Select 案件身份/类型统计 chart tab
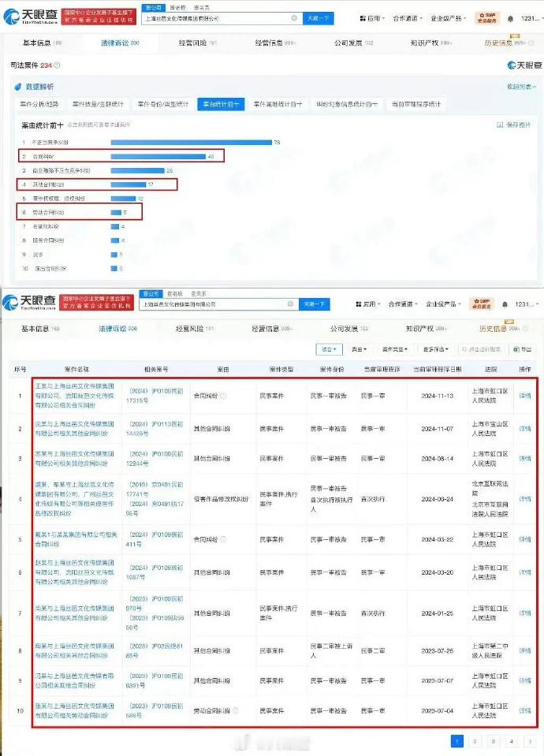 tap(162, 104)
